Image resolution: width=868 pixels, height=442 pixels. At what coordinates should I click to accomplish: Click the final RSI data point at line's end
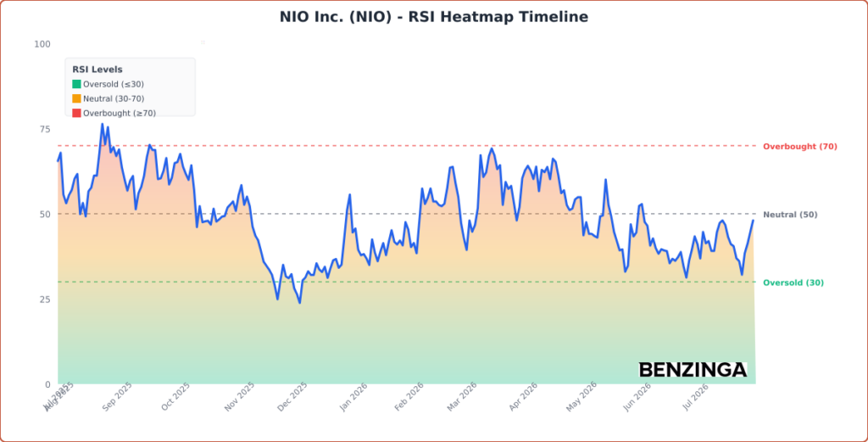753,221
